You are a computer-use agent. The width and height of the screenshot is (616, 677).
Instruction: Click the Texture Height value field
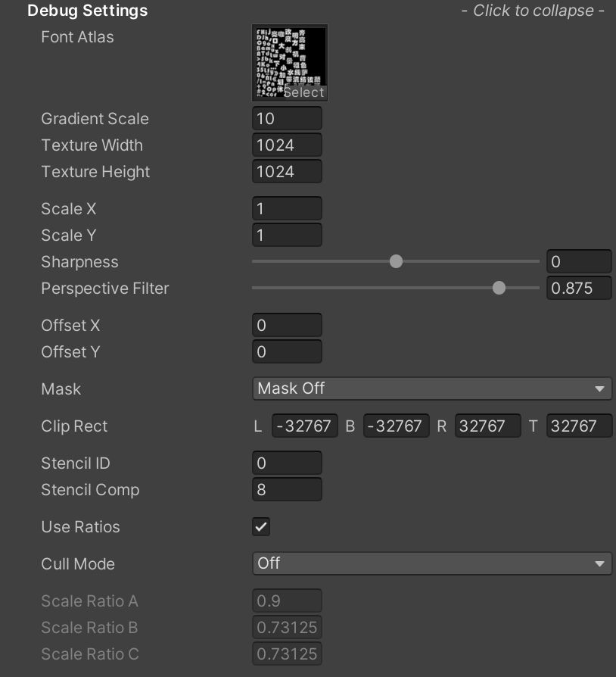(287, 171)
